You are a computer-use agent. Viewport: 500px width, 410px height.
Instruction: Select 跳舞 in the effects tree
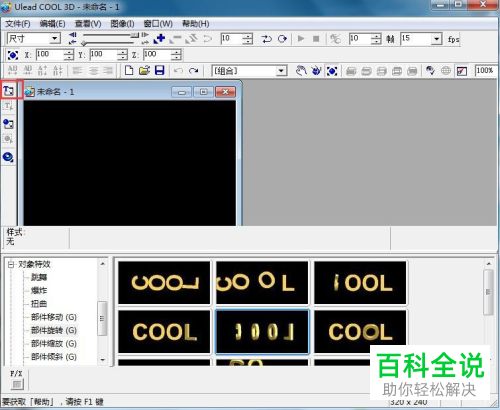pos(39,277)
